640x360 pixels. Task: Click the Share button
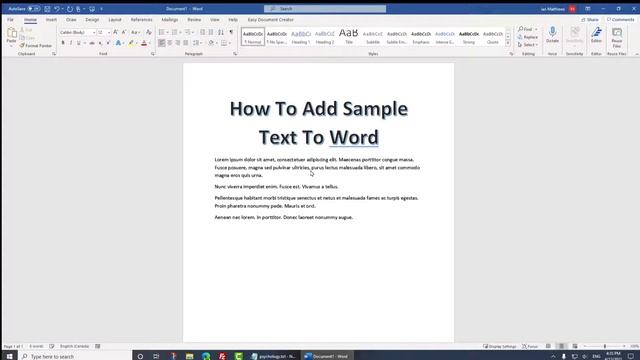click(x=590, y=20)
